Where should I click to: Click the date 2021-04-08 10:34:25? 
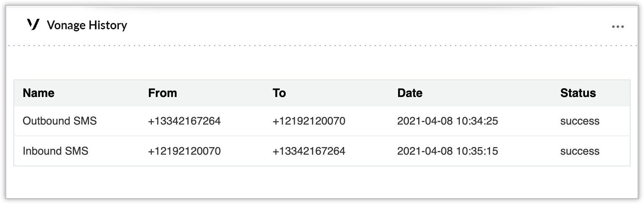[x=447, y=121]
